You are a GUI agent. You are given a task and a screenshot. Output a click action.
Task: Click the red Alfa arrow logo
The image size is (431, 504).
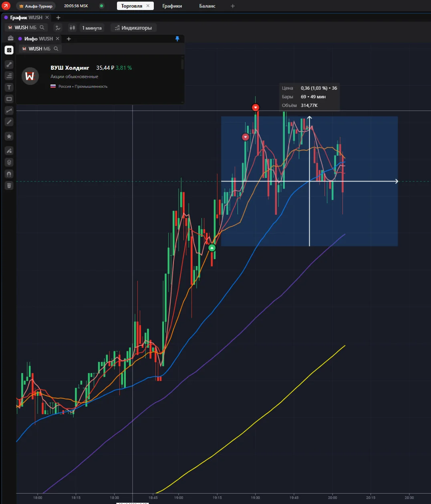pos(6,6)
